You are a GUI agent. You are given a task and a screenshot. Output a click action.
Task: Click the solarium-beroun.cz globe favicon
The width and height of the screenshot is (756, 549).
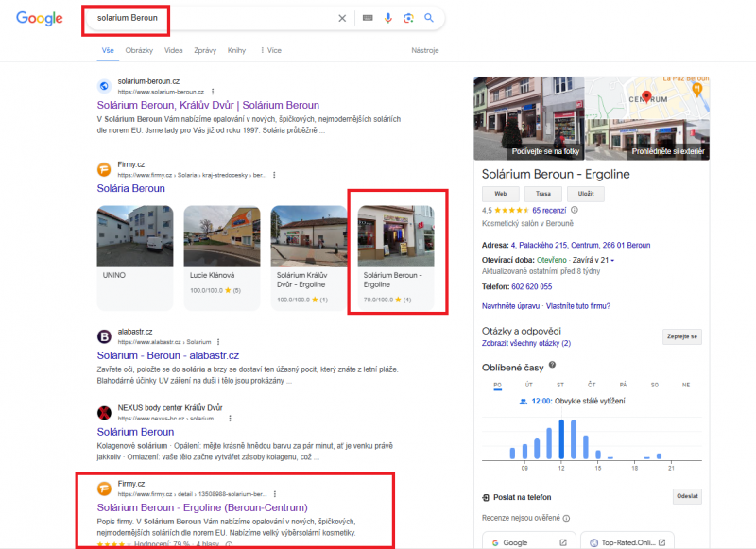[104, 86]
